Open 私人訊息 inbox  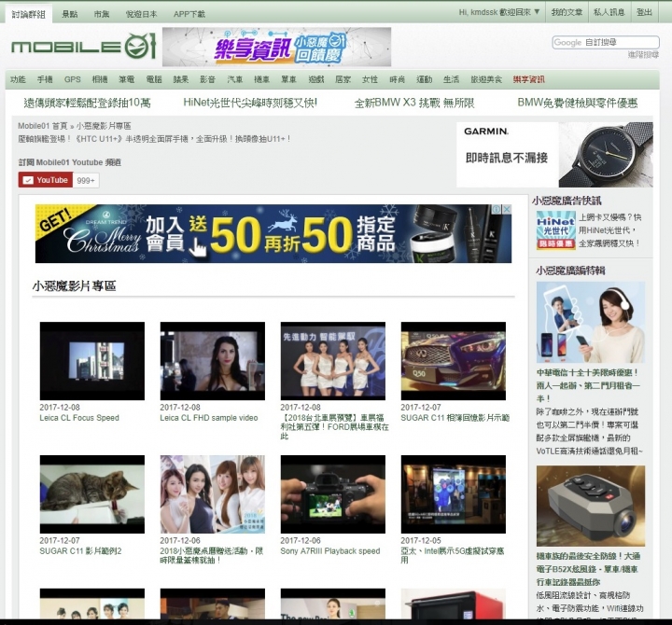click(609, 12)
